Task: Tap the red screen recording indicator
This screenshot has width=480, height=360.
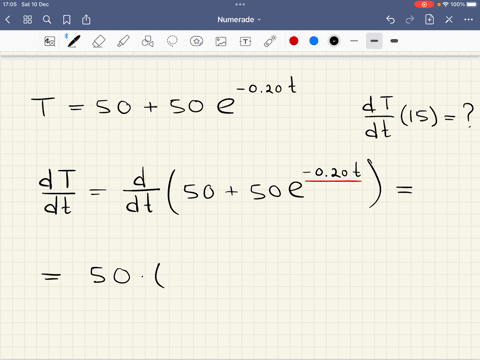Action: click(424, 4)
